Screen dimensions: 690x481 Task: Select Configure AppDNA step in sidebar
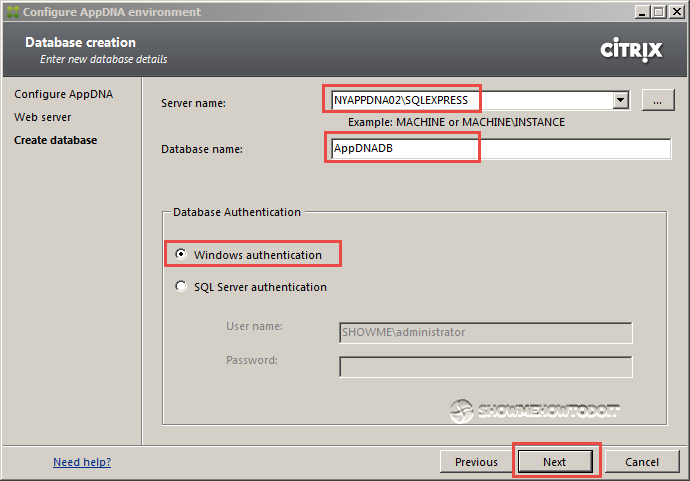(x=63, y=94)
